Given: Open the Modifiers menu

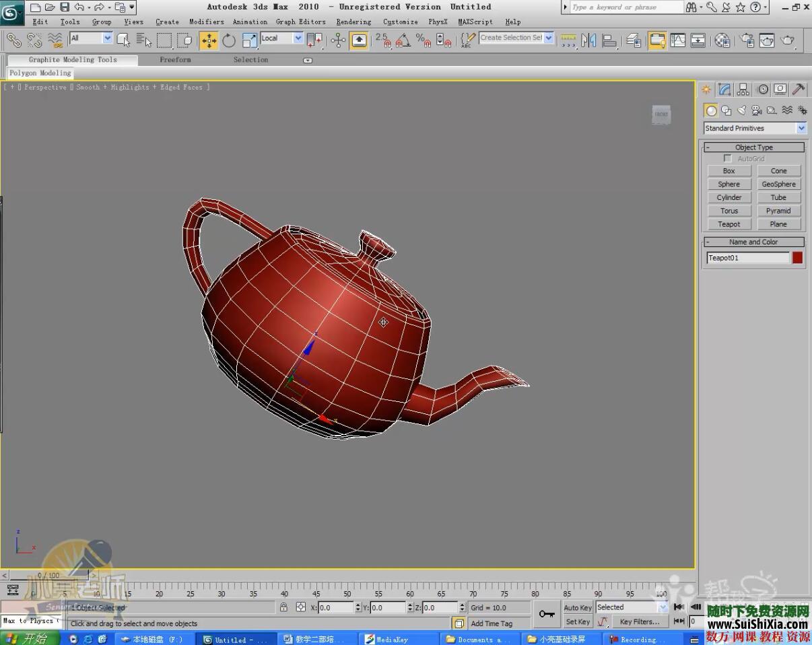Looking at the screenshot, I should click(x=206, y=22).
